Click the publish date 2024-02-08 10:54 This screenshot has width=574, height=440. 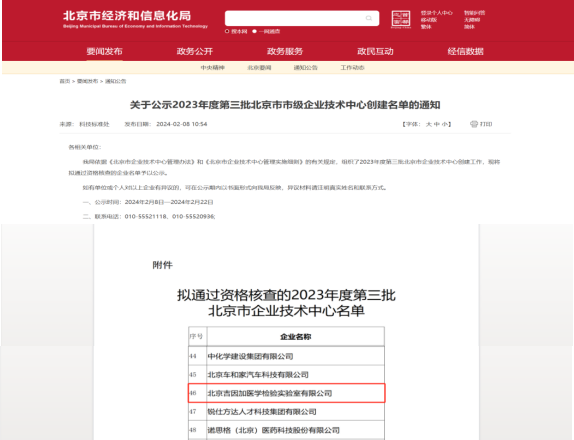click(x=182, y=124)
